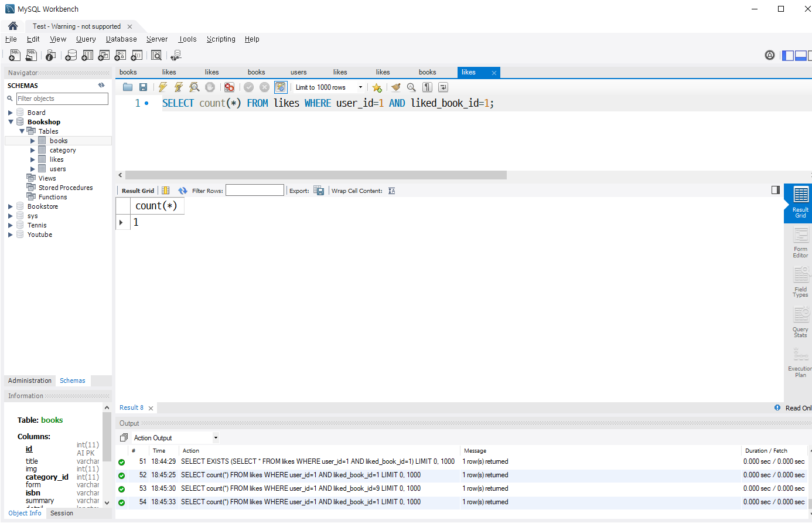The image size is (812, 523).
Task: Switch to the Administration tab
Action: 30,381
